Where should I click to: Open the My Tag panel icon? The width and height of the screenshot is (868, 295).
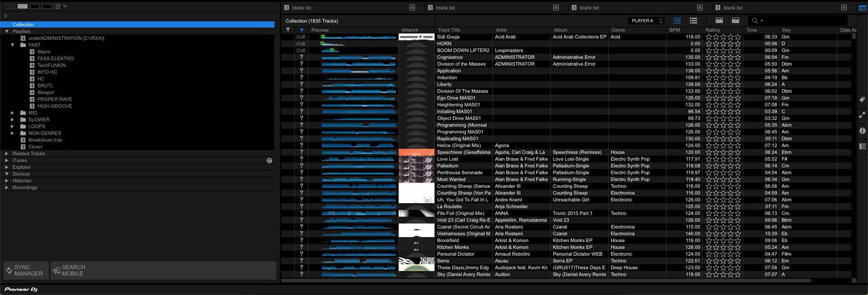(x=863, y=100)
